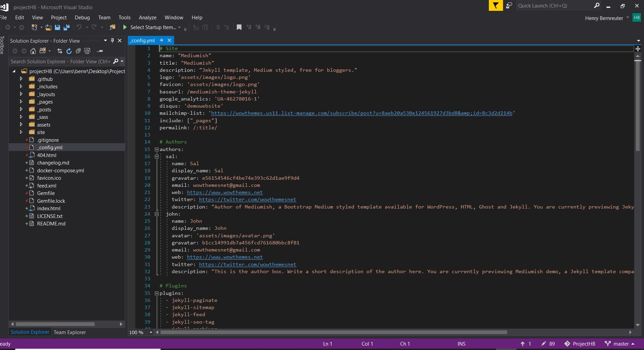Image resolution: width=644 pixels, height=350 pixels.
Task: Click the Open File toolbar icon
Action: click(x=49, y=27)
